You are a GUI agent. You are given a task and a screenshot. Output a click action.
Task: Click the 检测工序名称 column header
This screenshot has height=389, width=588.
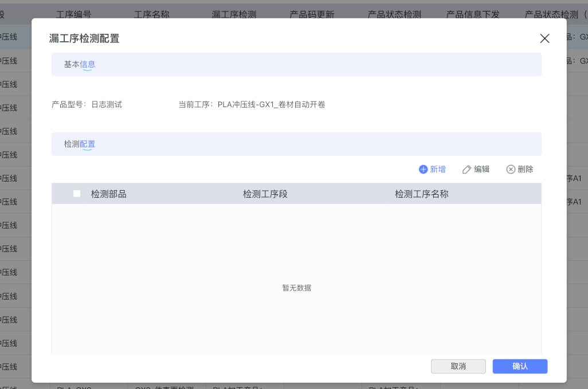[x=421, y=194]
